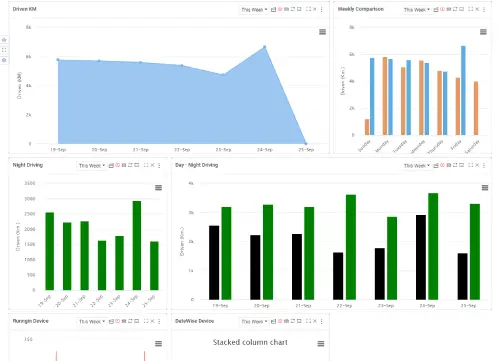Open the Driven KM chart hamburger menu
Image resolution: width=500 pixels, height=361 pixels.
point(322,32)
